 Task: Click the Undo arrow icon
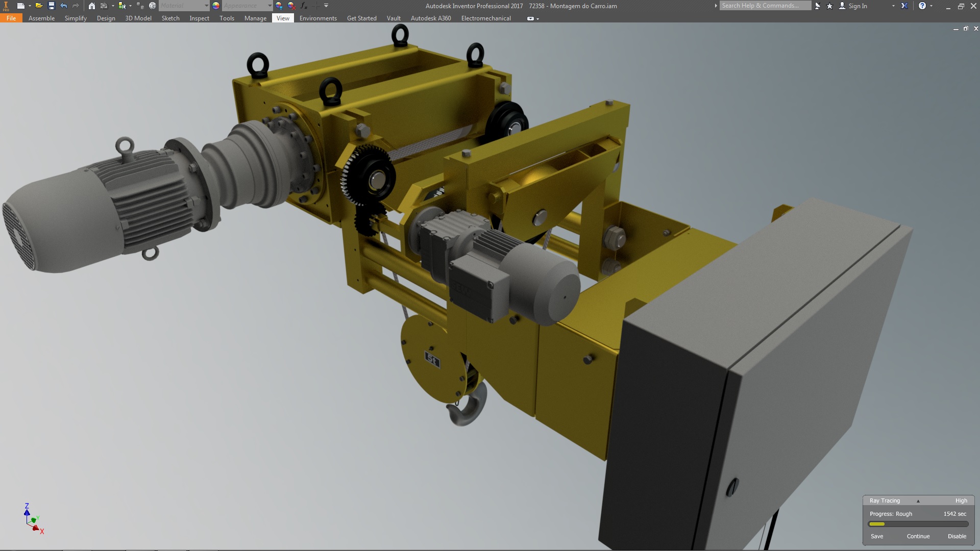click(x=63, y=6)
